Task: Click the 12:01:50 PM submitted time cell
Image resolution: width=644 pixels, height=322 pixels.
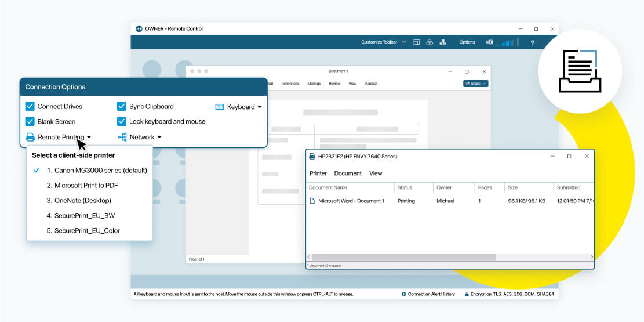Action: pos(576,201)
